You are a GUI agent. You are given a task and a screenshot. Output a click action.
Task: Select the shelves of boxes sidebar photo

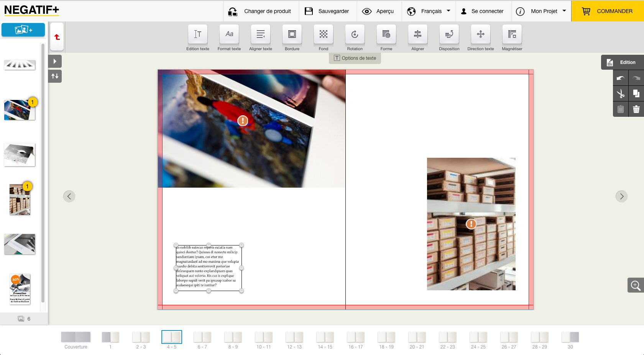pyautogui.click(x=20, y=200)
